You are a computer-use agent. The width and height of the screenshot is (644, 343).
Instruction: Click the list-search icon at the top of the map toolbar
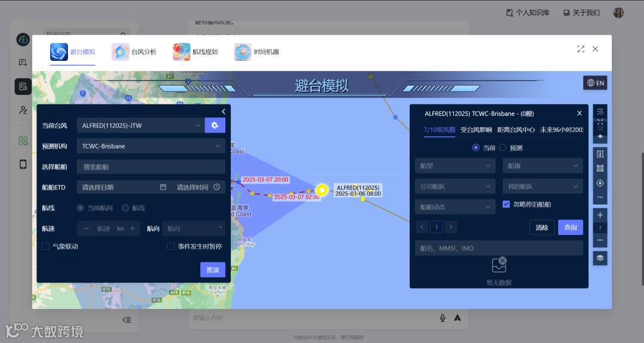tap(600, 112)
